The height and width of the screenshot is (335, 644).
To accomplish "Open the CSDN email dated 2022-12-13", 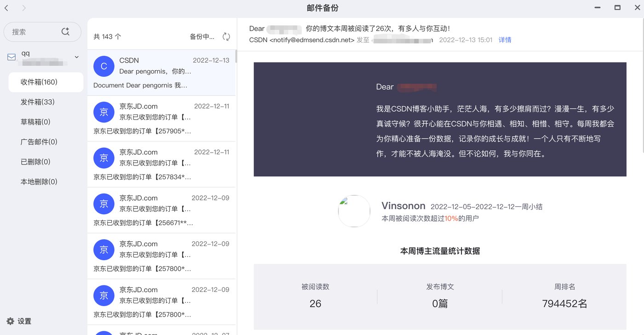I will click(x=161, y=73).
